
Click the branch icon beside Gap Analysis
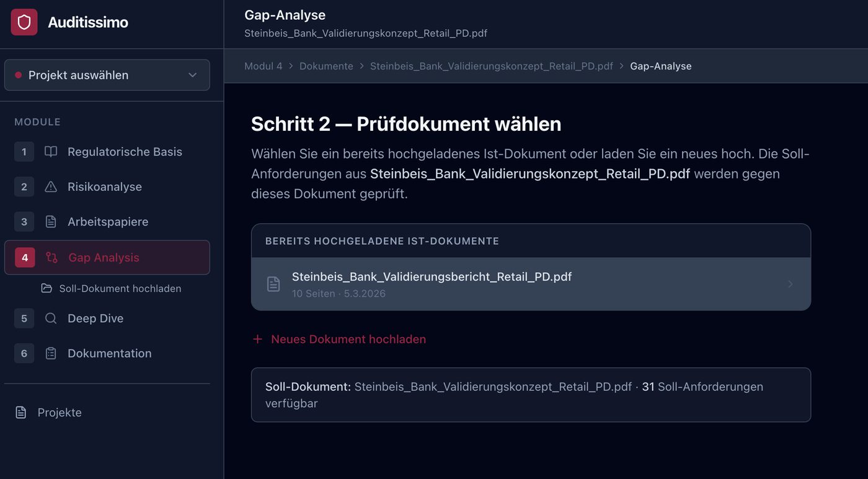(50, 257)
